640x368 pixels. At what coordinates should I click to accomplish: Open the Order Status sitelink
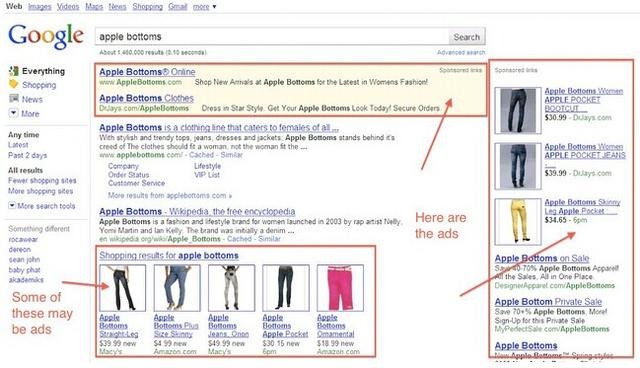(x=129, y=175)
